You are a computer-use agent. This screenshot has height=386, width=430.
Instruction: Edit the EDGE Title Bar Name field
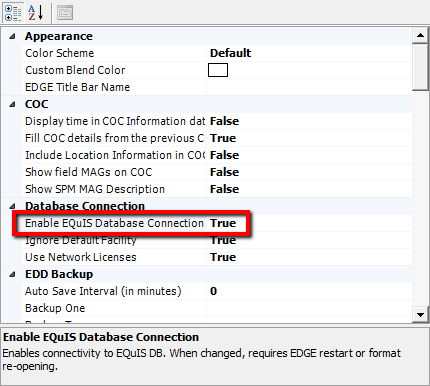pos(309,87)
